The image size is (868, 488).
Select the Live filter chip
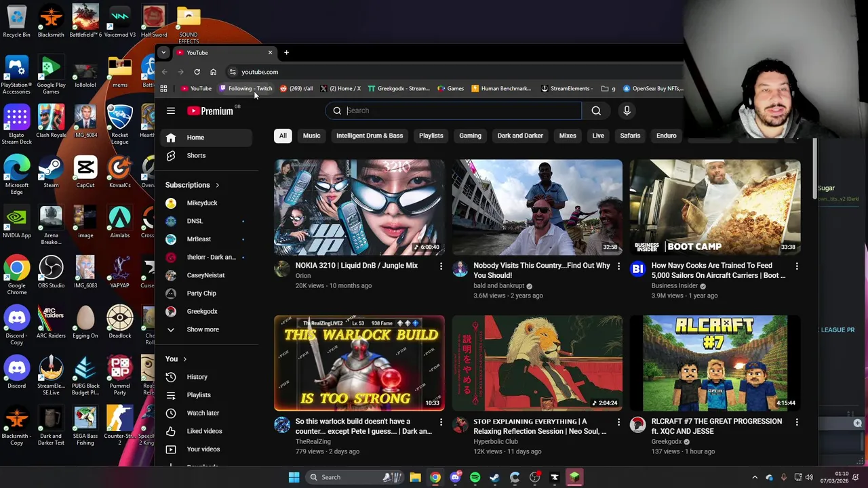(x=598, y=136)
